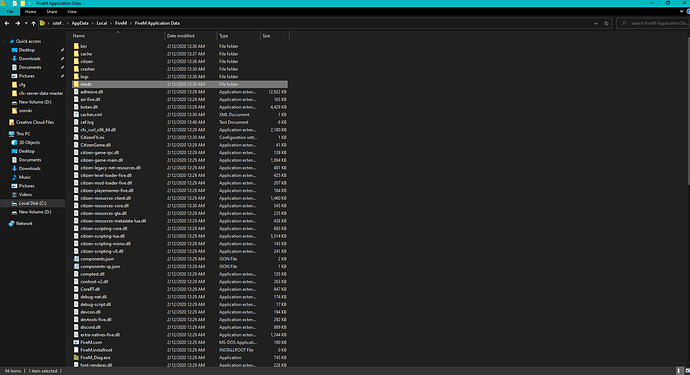This screenshot has width=690, height=375.
Task: Expand the Network tree node
Action: click(x=4, y=224)
